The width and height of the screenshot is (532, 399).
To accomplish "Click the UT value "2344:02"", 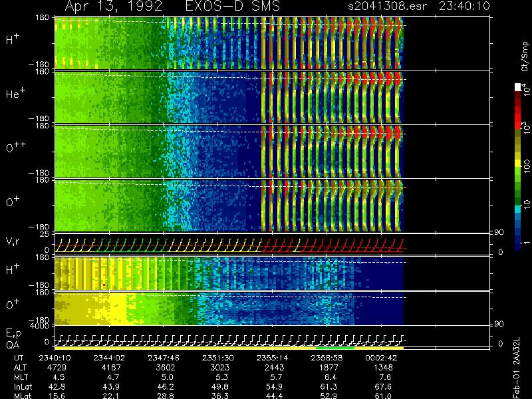I will (x=109, y=358).
